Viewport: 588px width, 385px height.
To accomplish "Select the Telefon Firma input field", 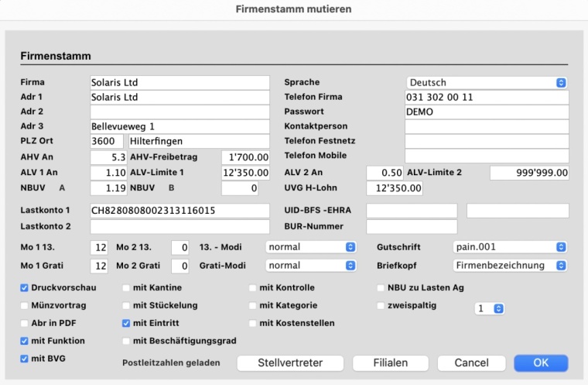I will (487, 98).
